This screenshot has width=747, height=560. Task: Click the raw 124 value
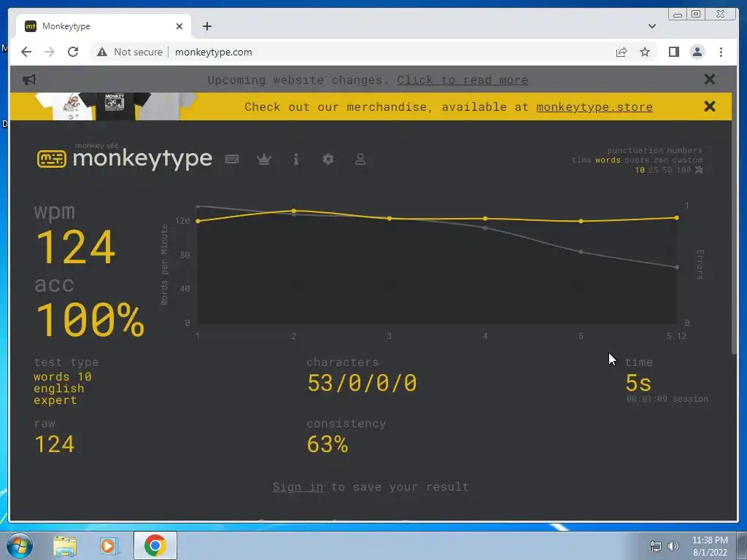(54, 444)
